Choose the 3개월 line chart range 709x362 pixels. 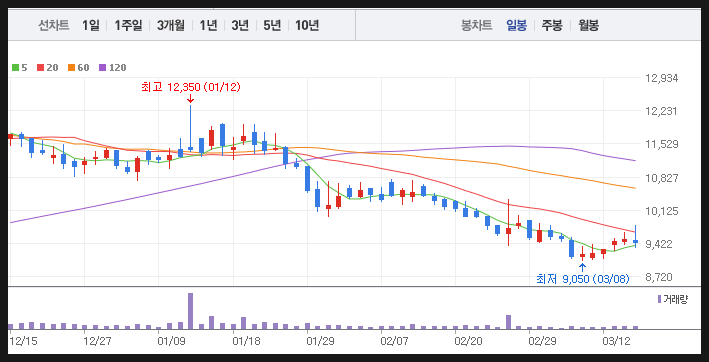click(171, 25)
